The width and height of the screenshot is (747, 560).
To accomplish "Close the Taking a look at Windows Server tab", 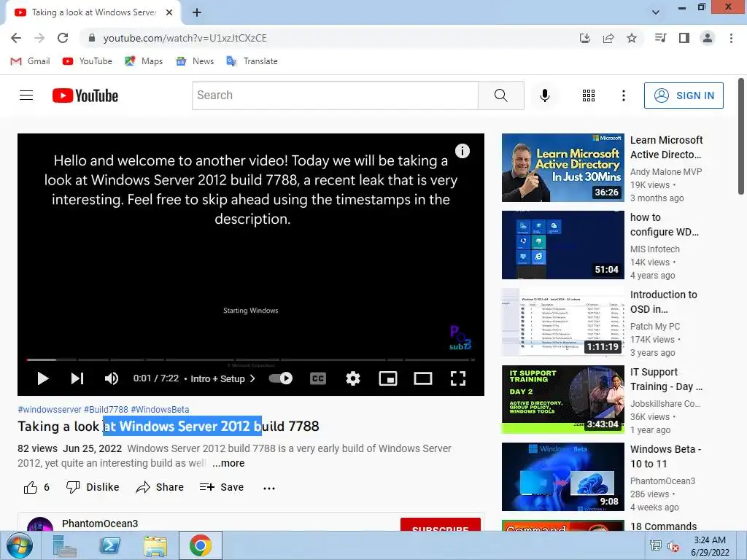I will 169,12.
